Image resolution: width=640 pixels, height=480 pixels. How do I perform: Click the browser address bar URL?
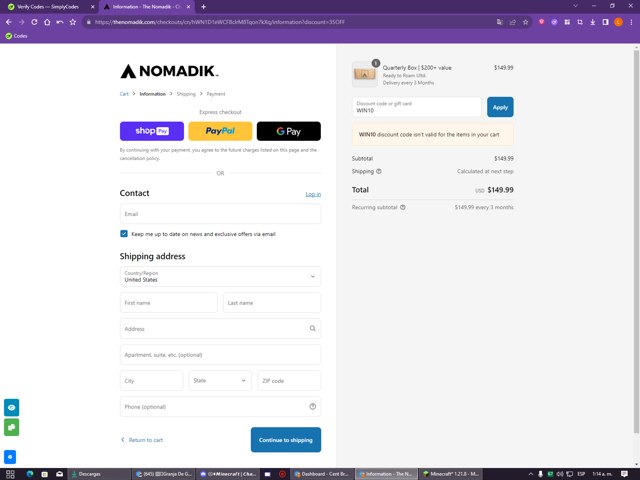pyautogui.click(x=220, y=22)
